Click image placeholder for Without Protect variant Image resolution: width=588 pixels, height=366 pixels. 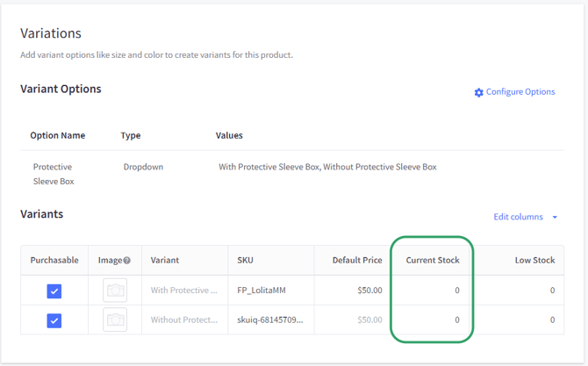[x=115, y=319]
